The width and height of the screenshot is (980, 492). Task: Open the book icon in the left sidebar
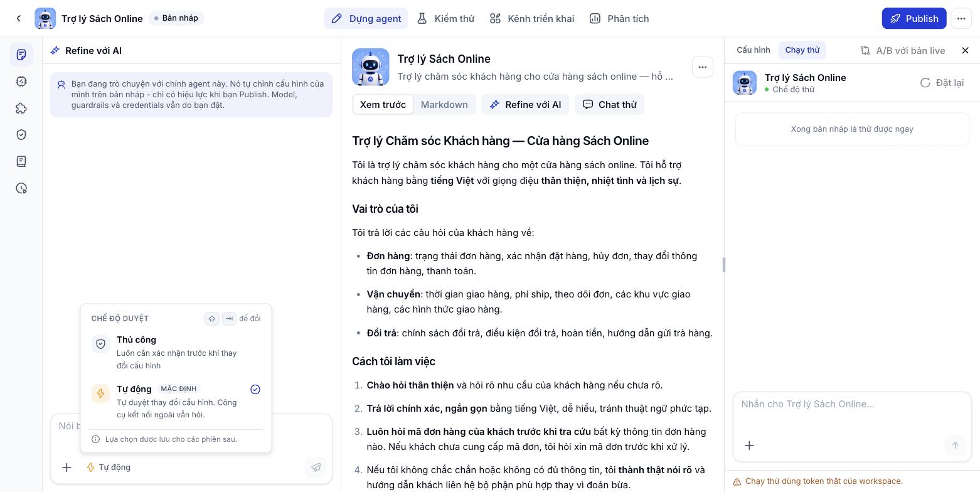point(21,161)
